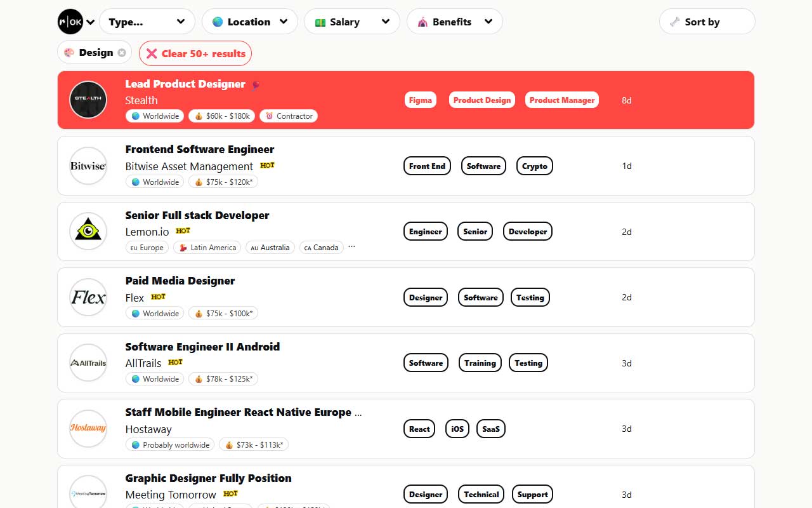The height and width of the screenshot is (508, 812).
Task: Click the Australia location badge
Action: point(270,248)
